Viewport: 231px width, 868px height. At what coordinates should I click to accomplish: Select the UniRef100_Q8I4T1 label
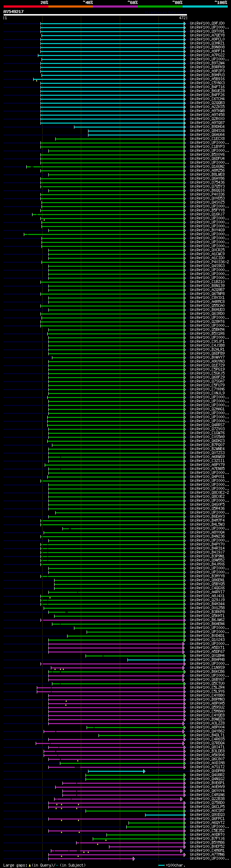[x=207, y=747]
